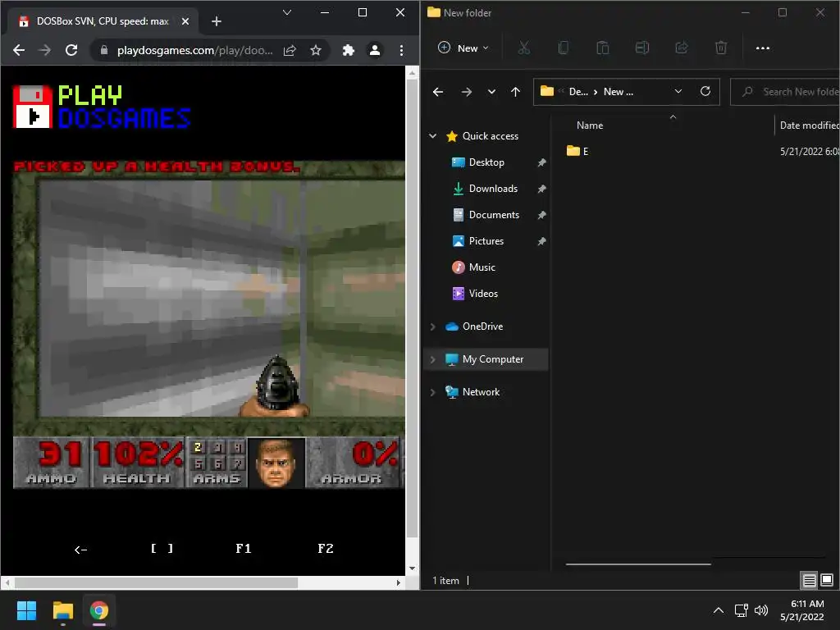Click the taskbar volume icon
Image resolution: width=840 pixels, height=630 pixels.
(x=760, y=610)
